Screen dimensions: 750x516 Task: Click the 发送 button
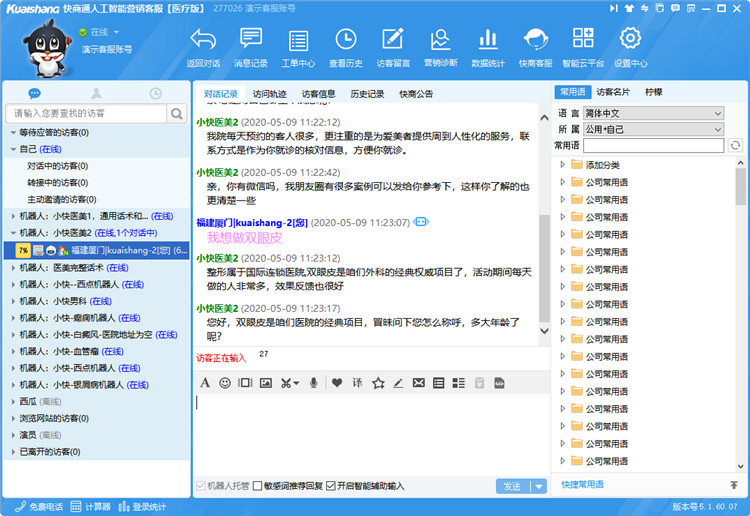click(512, 486)
